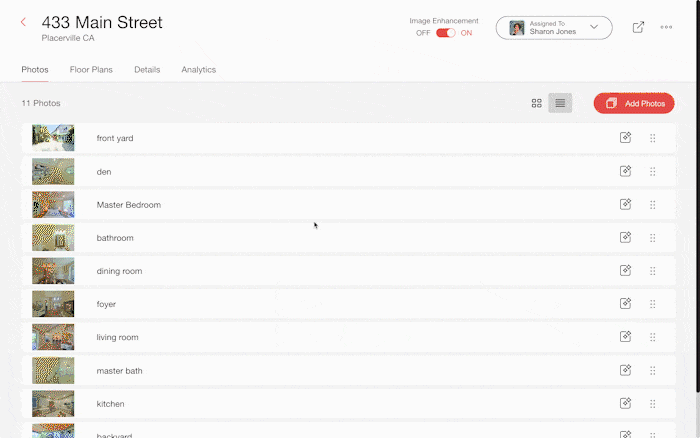Open the Floor Plans tab
700x438 pixels.
click(91, 70)
